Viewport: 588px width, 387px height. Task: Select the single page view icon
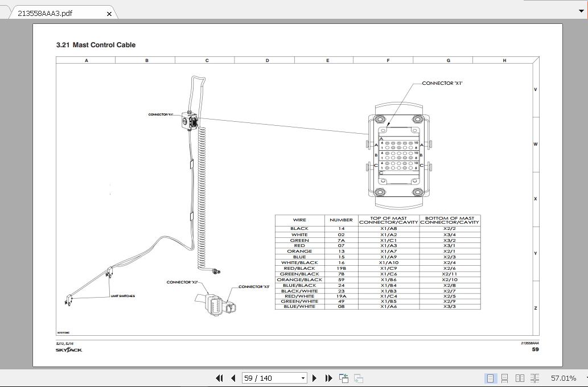491,378
